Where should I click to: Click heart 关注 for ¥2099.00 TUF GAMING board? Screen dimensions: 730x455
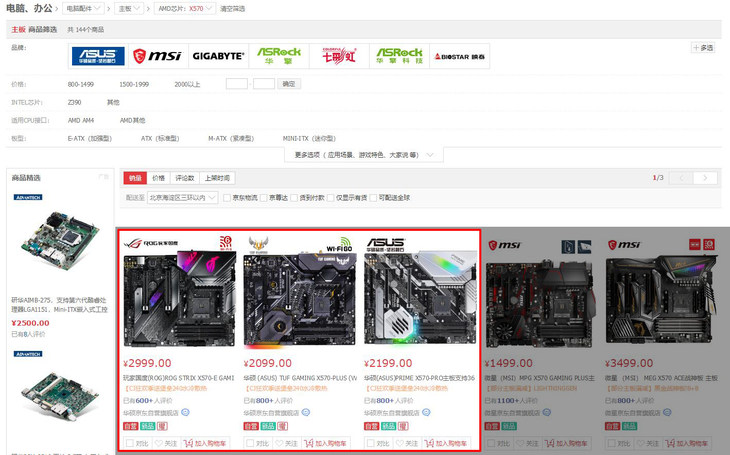click(286, 443)
